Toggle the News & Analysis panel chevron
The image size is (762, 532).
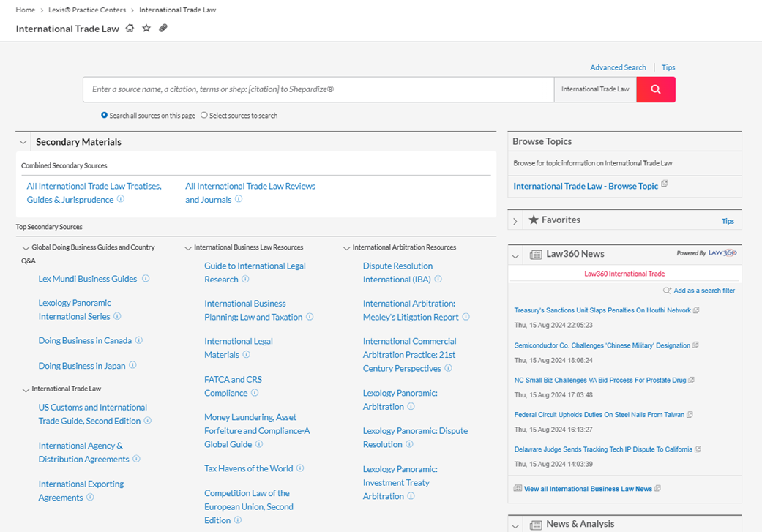[515, 525]
